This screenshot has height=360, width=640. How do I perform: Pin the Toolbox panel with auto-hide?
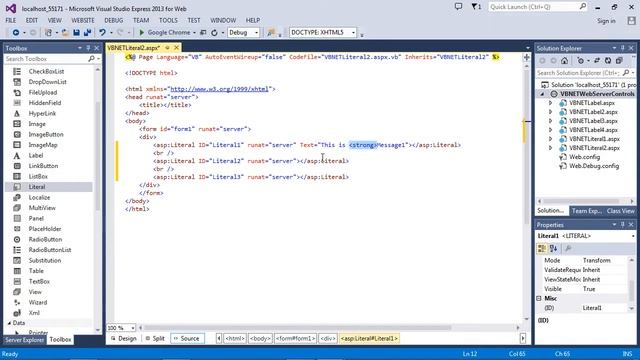click(88, 48)
